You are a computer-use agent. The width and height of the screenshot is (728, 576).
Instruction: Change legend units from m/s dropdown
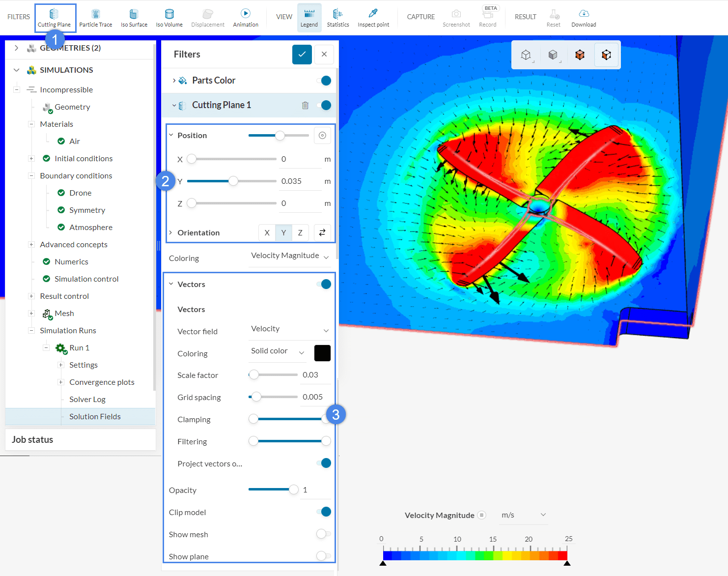523,515
